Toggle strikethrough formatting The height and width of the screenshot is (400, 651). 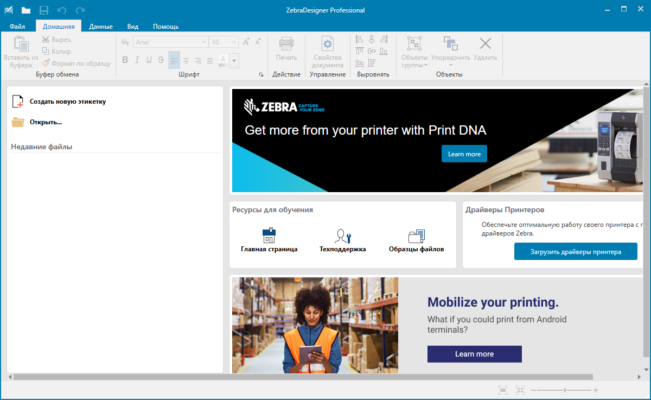pos(161,60)
